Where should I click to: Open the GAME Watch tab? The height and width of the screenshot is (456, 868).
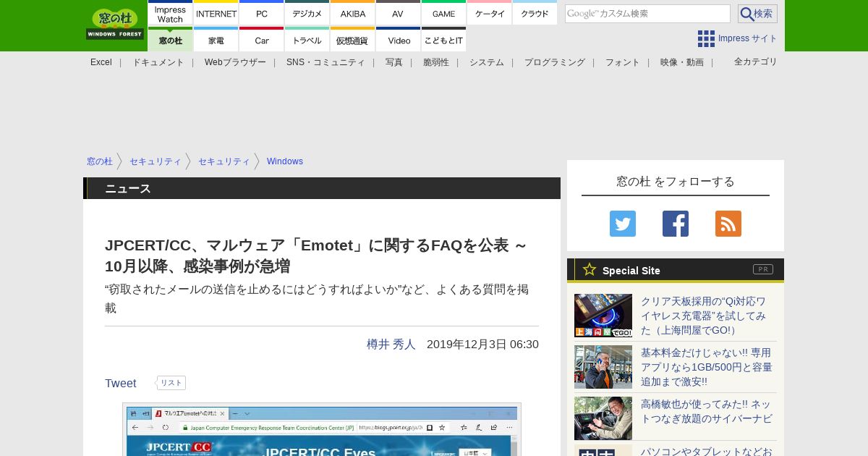[443, 13]
